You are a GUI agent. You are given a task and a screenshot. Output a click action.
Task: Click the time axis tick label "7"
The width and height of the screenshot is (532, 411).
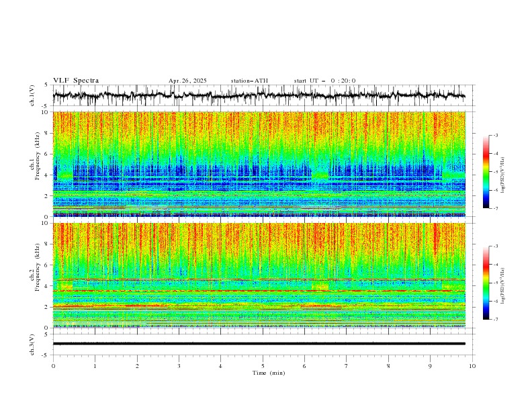(x=347, y=366)
